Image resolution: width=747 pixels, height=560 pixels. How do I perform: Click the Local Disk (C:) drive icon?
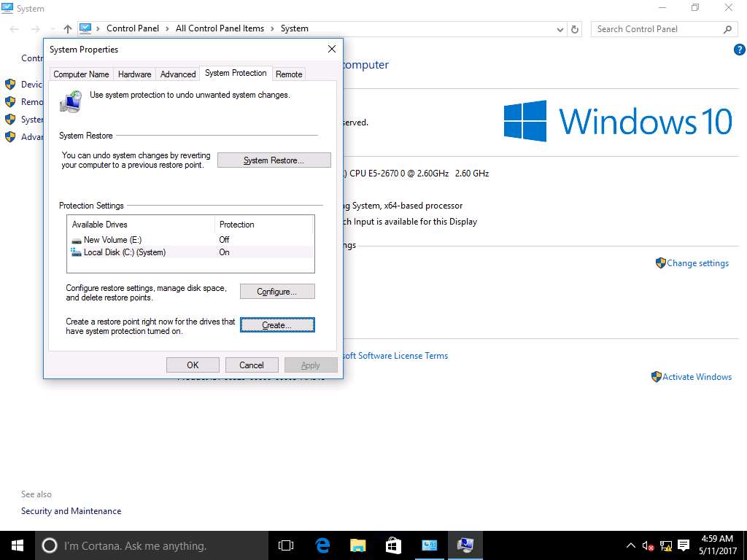point(76,252)
